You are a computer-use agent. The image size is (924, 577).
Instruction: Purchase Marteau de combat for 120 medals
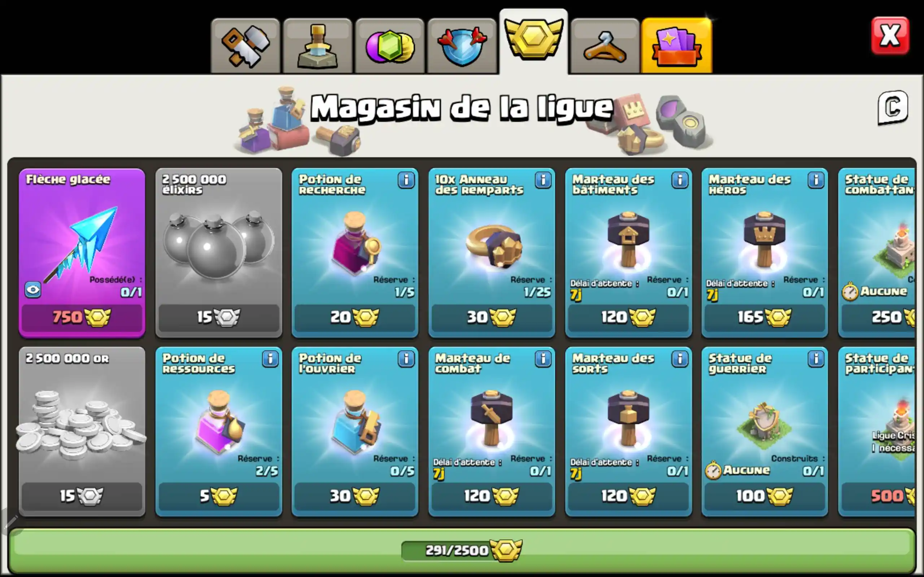pyautogui.click(x=491, y=496)
